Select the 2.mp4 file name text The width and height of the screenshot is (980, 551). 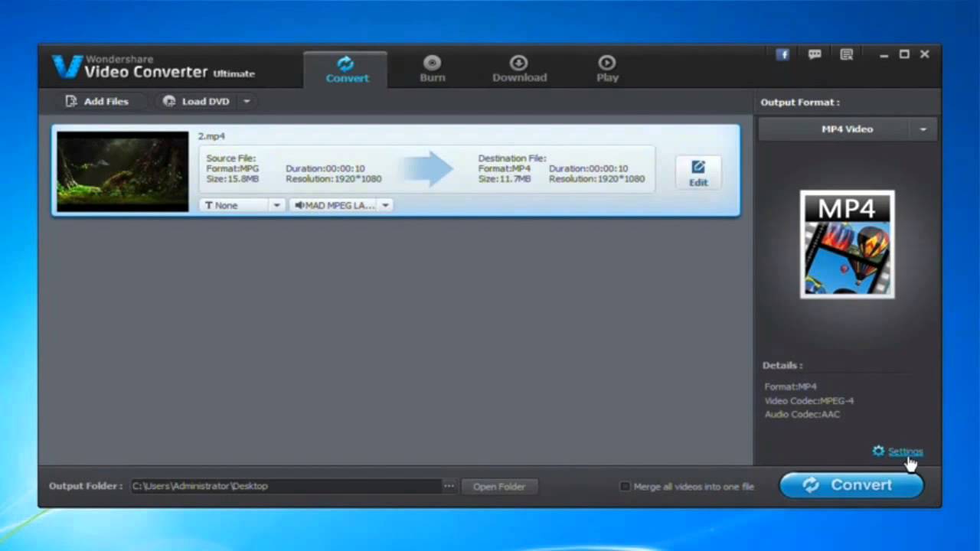(x=211, y=136)
